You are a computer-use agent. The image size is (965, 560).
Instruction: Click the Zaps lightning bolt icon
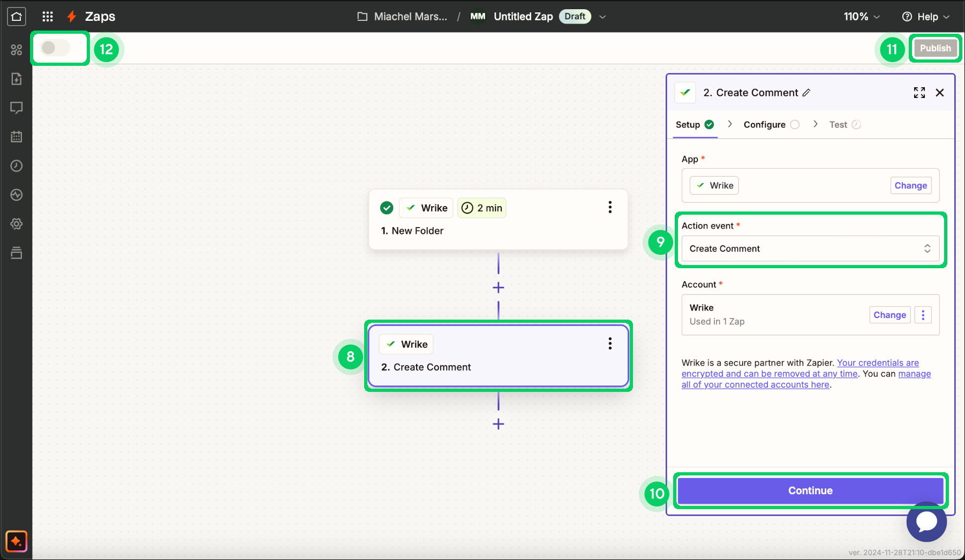(x=72, y=17)
